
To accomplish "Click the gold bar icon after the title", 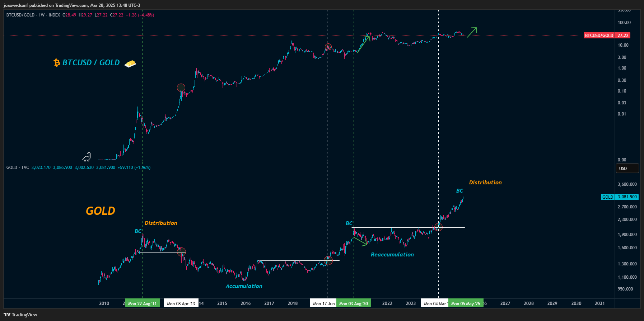I will pos(130,64).
